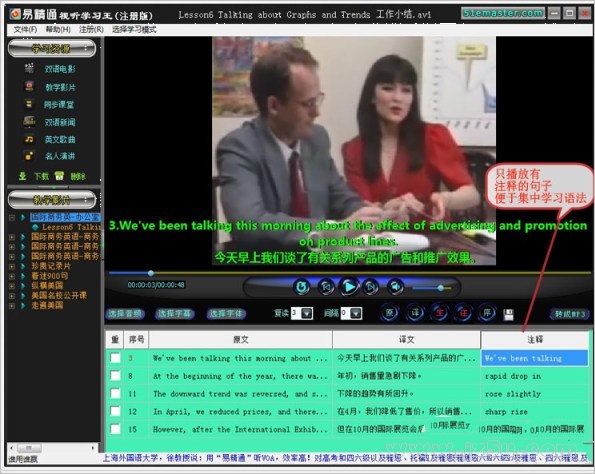Select the 'rose slightly' annotation cell
Image resolution: width=595 pixels, height=474 pixels.
pyautogui.click(x=534, y=394)
